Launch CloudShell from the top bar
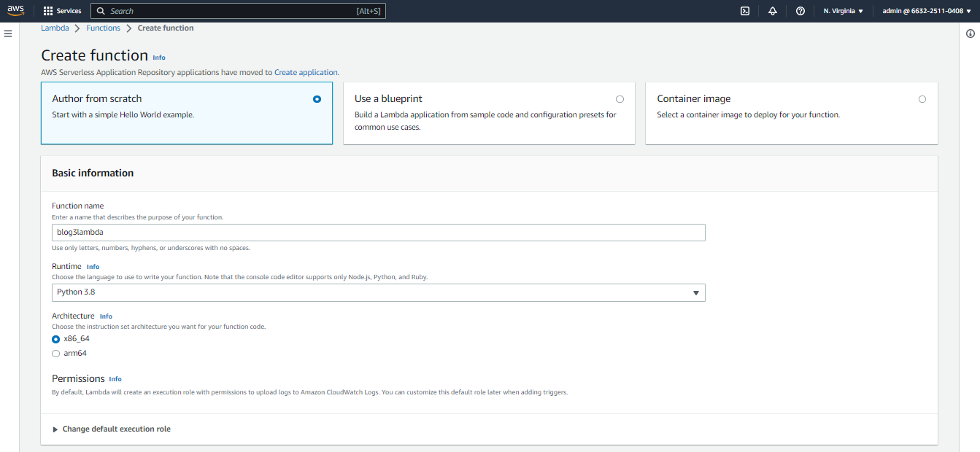This screenshot has width=980, height=452. [x=745, y=11]
